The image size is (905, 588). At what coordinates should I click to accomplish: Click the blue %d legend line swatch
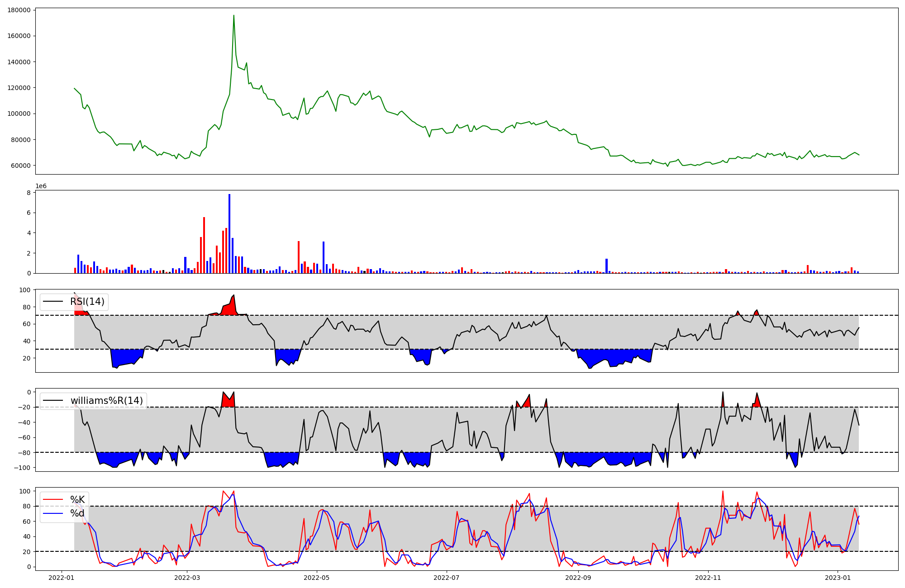pos(52,513)
